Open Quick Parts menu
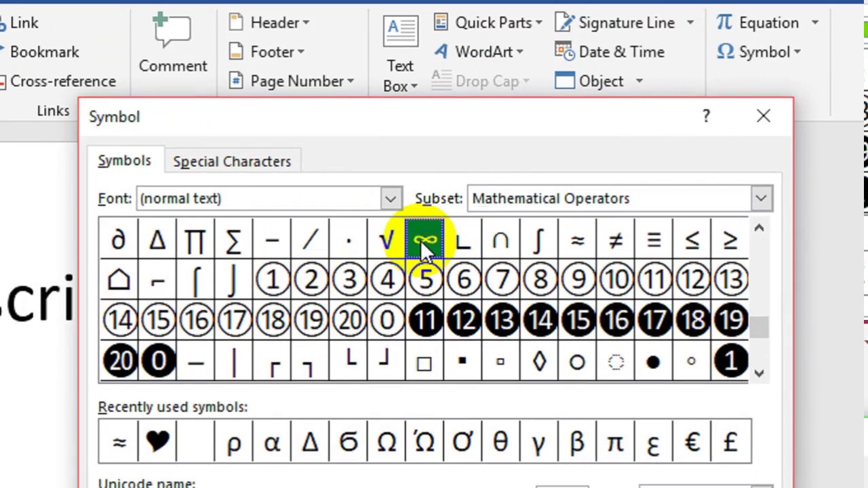868x488 pixels. [488, 22]
